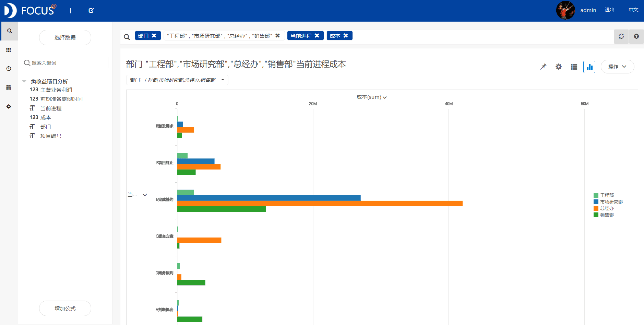Click the E完成签约 orange 总经办 bar
This screenshot has width=644, height=325.
coord(320,204)
